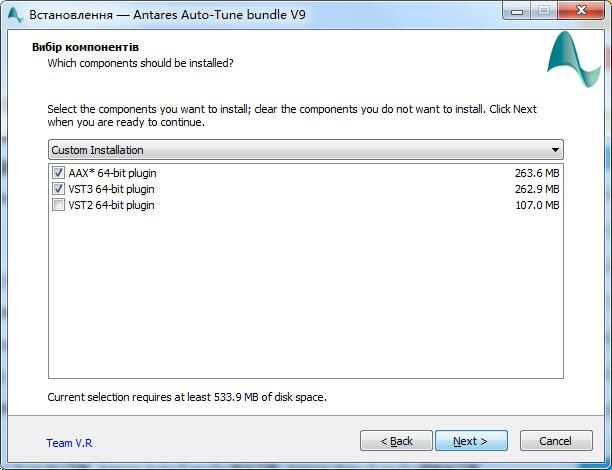Click the Antares wave logo in the header
612x470 pixels.
(x=573, y=60)
